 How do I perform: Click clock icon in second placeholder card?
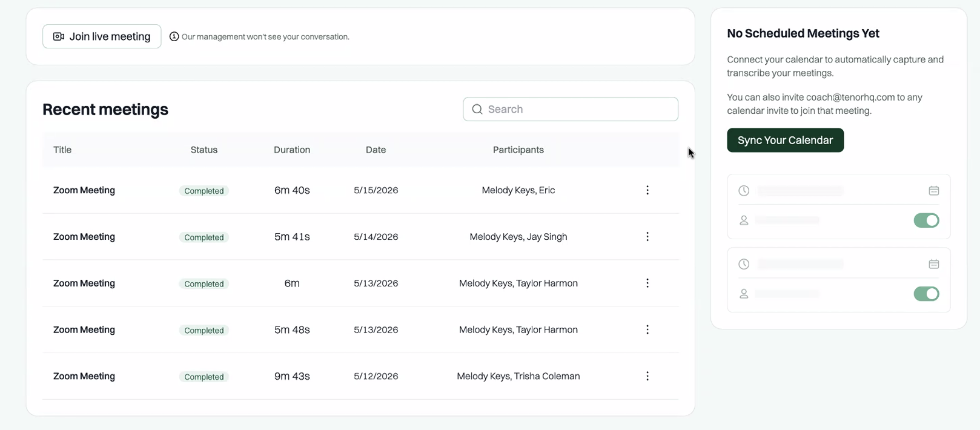(x=744, y=264)
